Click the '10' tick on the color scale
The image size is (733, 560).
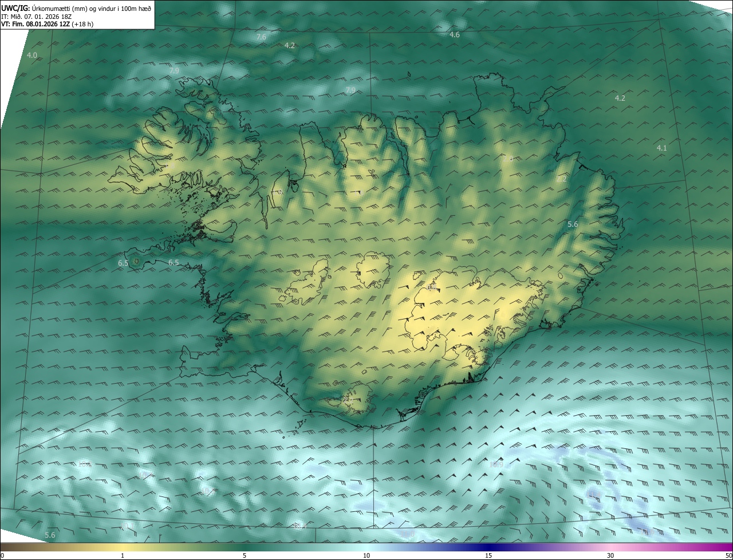coord(366,555)
